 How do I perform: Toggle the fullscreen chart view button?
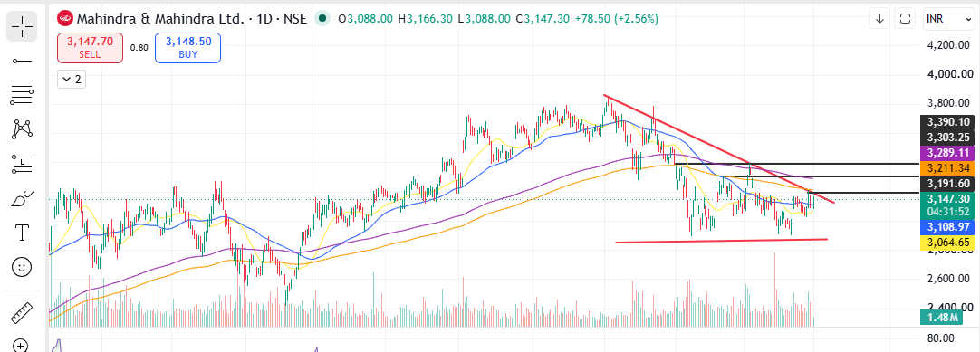[x=905, y=19]
